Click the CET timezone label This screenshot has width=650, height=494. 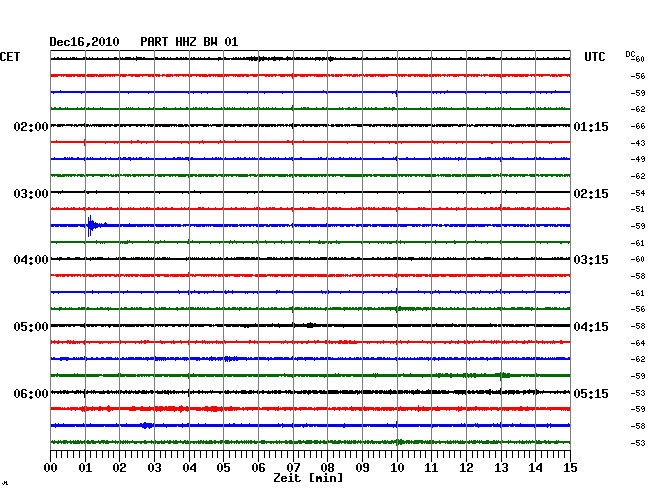point(10,58)
